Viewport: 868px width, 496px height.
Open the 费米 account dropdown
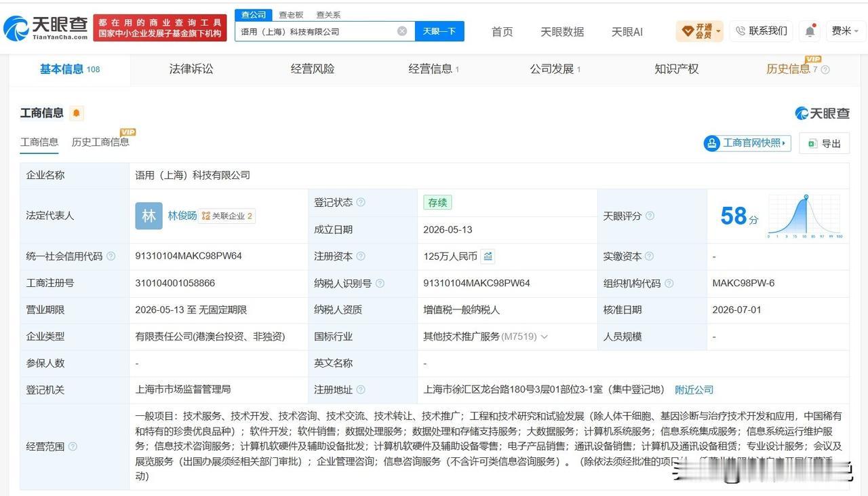(846, 31)
